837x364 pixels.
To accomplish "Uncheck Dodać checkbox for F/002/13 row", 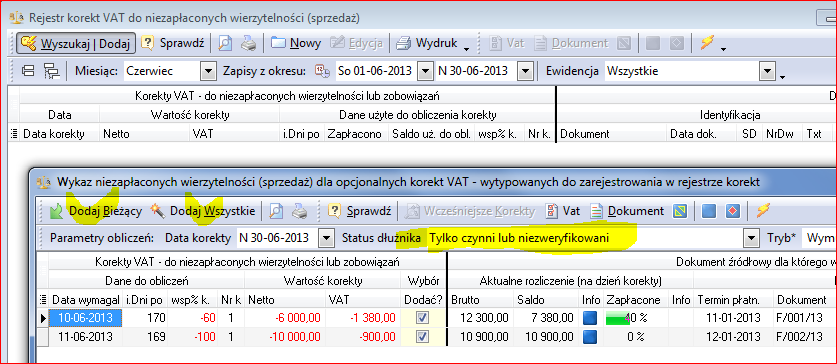I will click(x=423, y=337).
